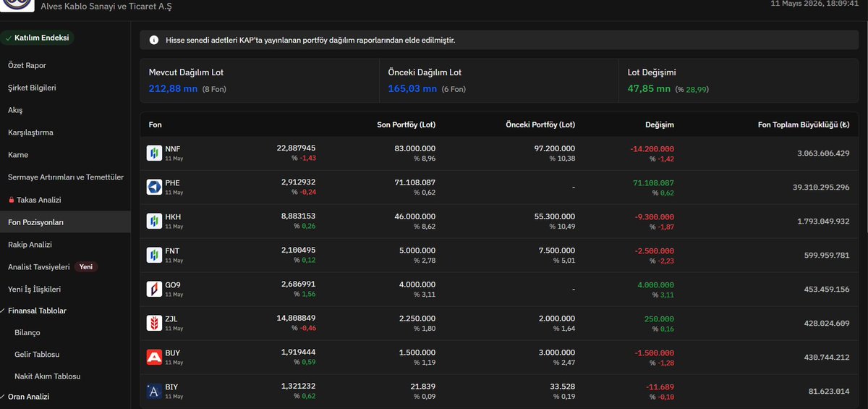Screen dimensions: 868x409
Task: Click the BIY last portfolio 21.839
Action: (423, 387)
